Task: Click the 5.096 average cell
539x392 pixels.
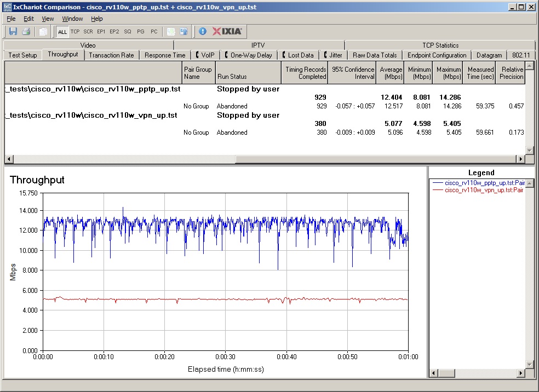Action: tap(395, 132)
